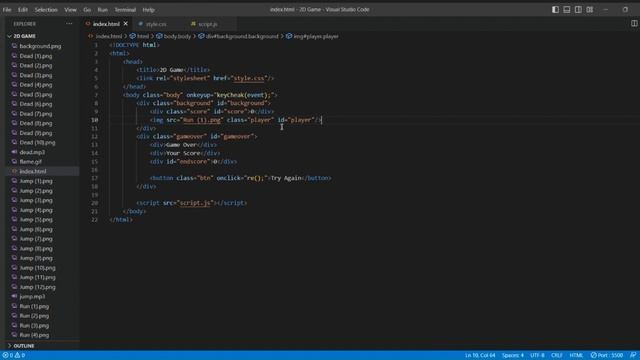Image resolution: width=640 pixels, height=360 pixels.
Task: Click the jump.mp3 audio file icon
Action: (14, 296)
